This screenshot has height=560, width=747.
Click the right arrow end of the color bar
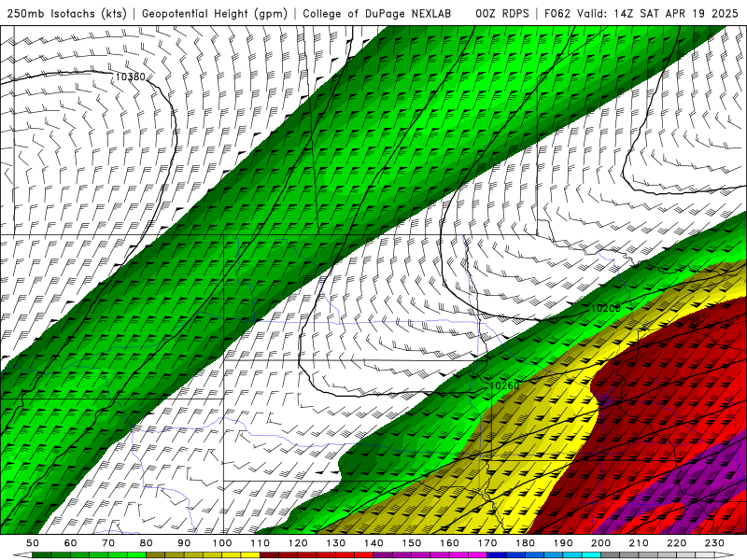pos(725,554)
